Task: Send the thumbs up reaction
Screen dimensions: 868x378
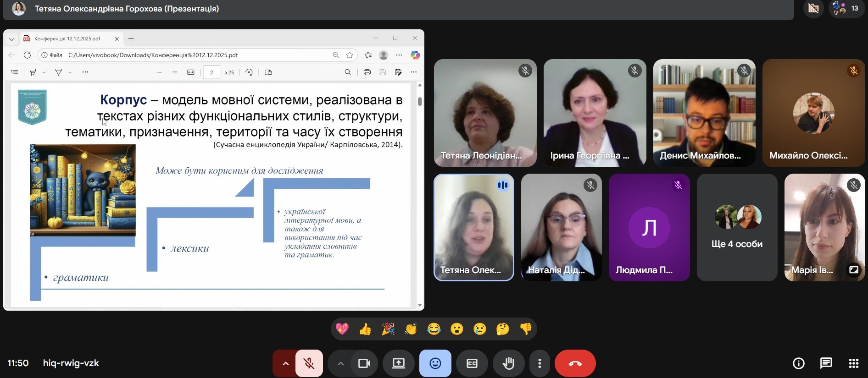Action: (365, 329)
